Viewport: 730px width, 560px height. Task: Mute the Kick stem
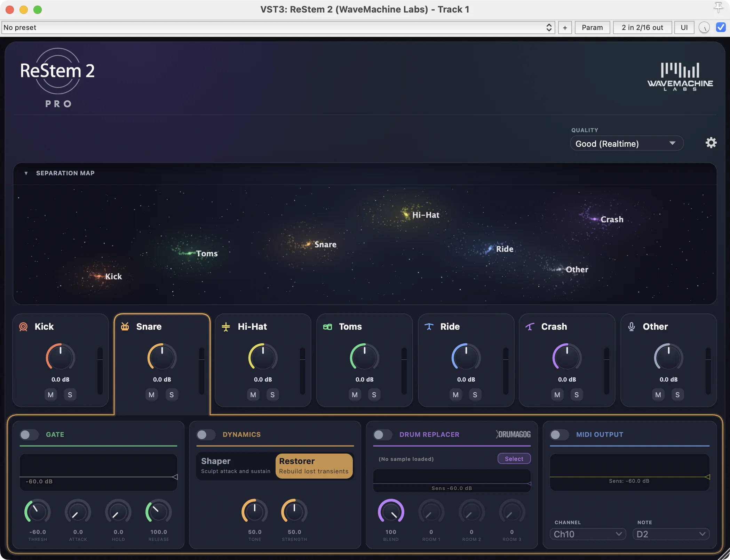pyautogui.click(x=50, y=395)
